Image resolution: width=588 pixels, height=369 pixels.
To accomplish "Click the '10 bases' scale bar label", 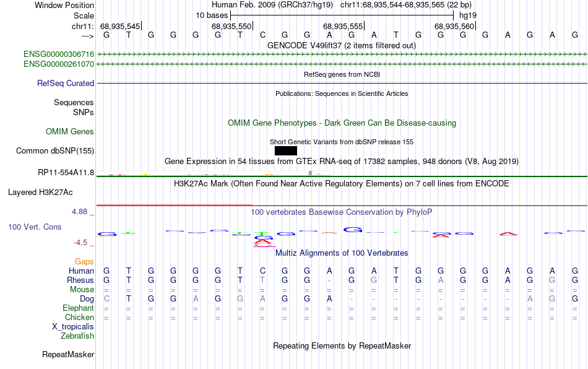I will (212, 15).
